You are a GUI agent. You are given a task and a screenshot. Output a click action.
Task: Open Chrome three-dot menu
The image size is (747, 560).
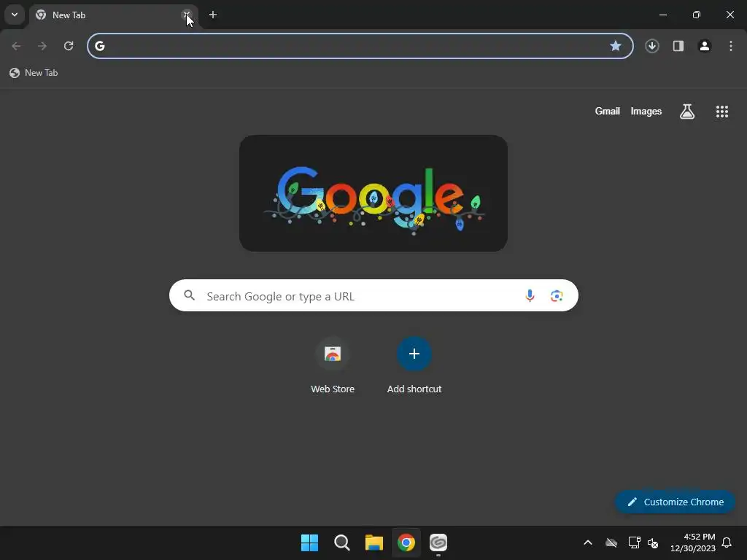coord(731,46)
